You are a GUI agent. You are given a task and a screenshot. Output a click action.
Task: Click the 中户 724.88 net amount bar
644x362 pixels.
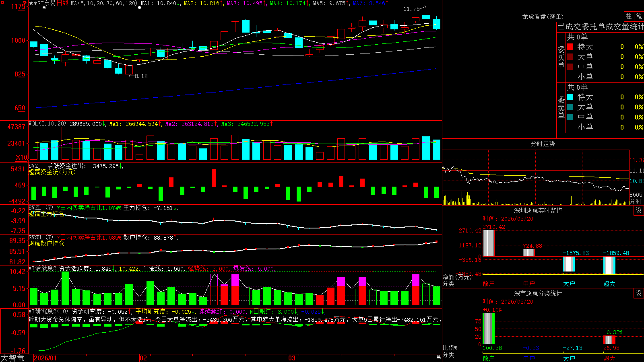[x=528, y=252]
